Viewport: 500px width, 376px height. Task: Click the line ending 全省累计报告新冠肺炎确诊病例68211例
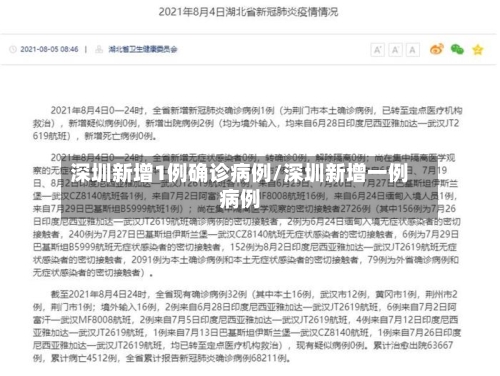point(162,358)
